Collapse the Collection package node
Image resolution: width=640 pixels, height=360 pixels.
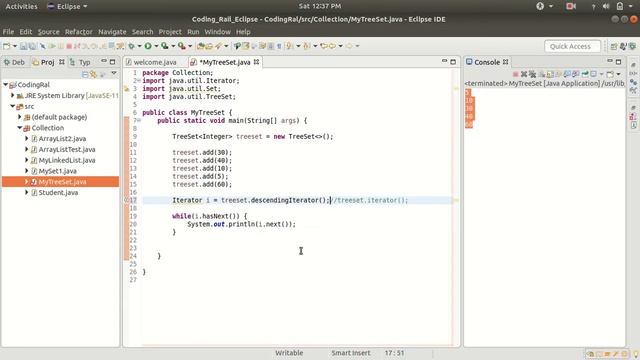pos(19,128)
